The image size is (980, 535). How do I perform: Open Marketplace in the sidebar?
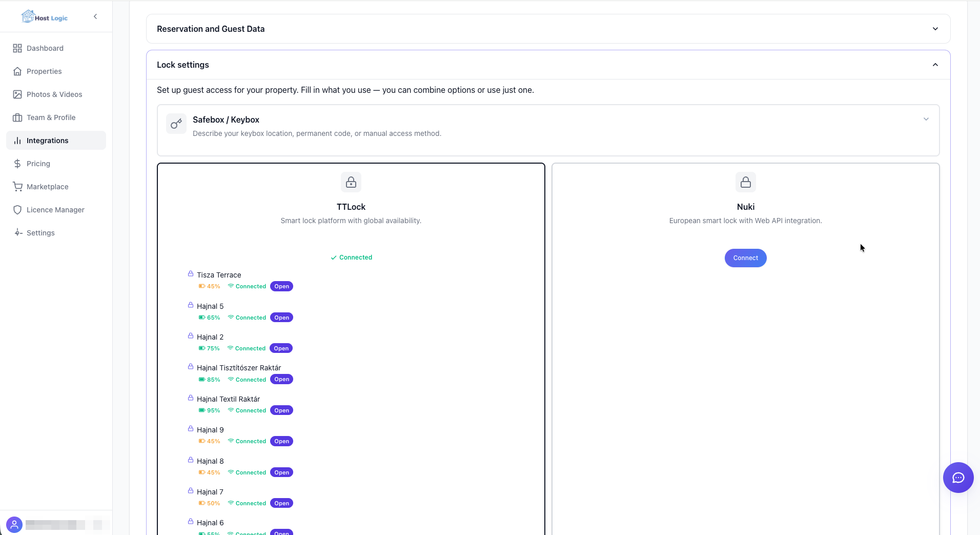click(x=56, y=187)
